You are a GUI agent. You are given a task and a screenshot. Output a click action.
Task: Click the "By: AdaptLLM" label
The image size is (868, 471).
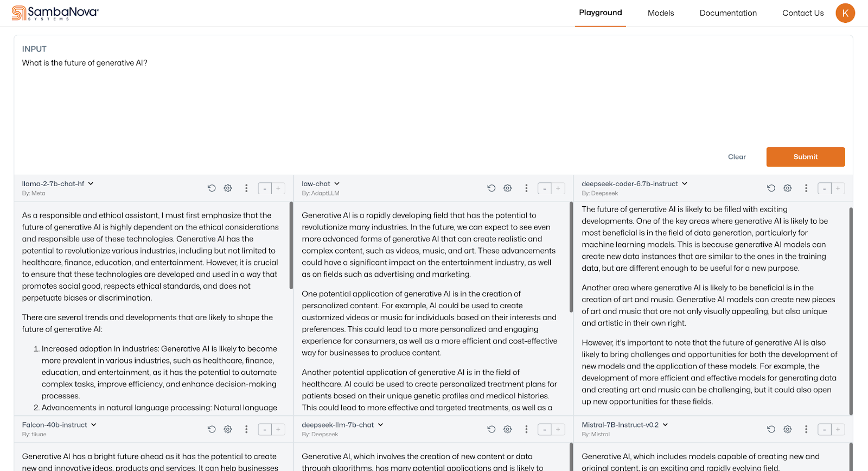321,193
